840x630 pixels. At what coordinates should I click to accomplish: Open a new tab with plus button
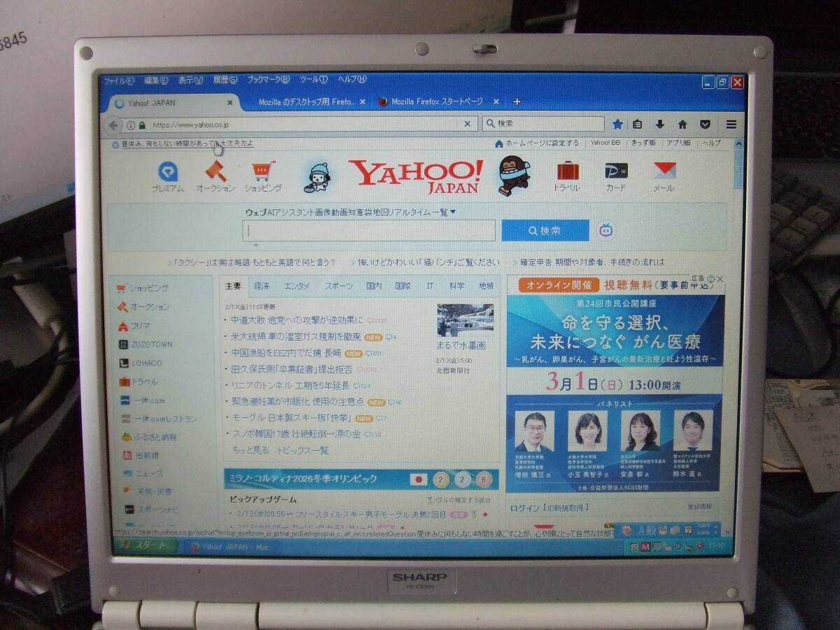(517, 101)
